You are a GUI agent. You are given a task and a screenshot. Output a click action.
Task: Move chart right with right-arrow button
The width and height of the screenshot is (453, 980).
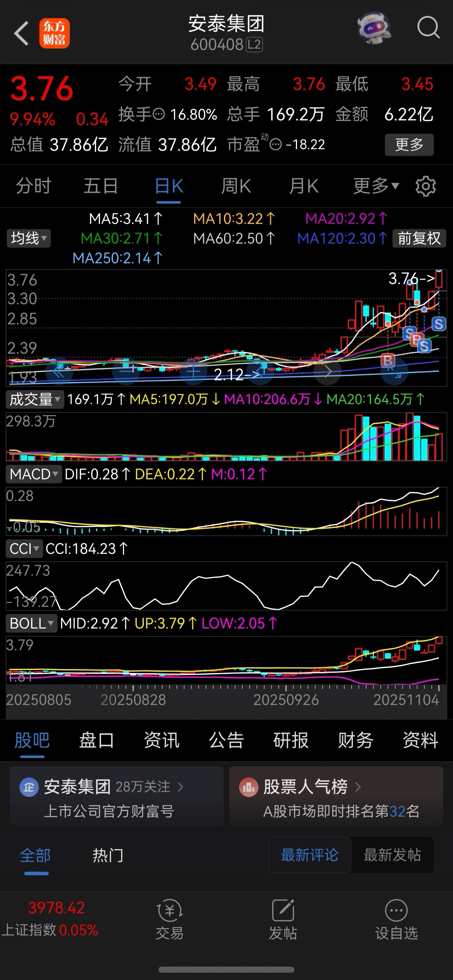328,371
